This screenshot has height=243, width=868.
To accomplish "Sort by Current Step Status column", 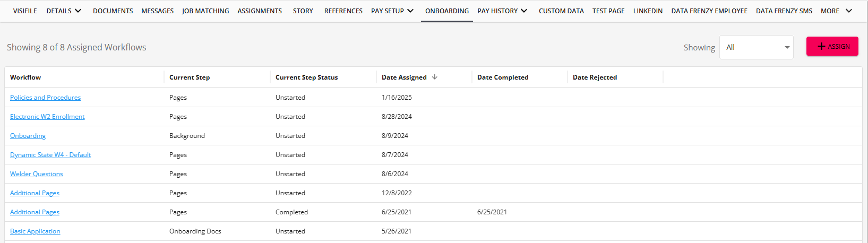I will tap(306, 77).
